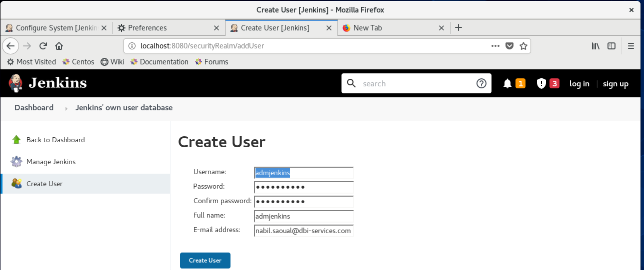
Task: Click the site information icon in URL bar
Action: (132, 46)
